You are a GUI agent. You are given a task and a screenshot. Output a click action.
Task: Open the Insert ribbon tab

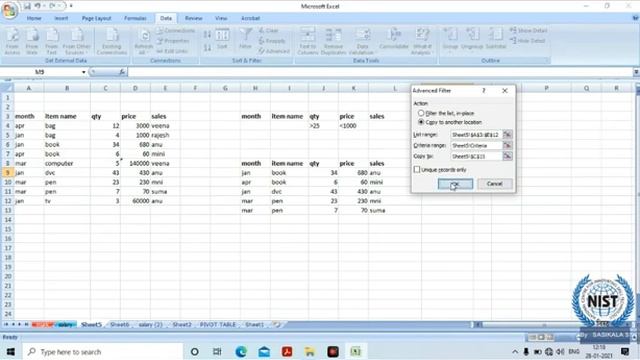(61, 18)
